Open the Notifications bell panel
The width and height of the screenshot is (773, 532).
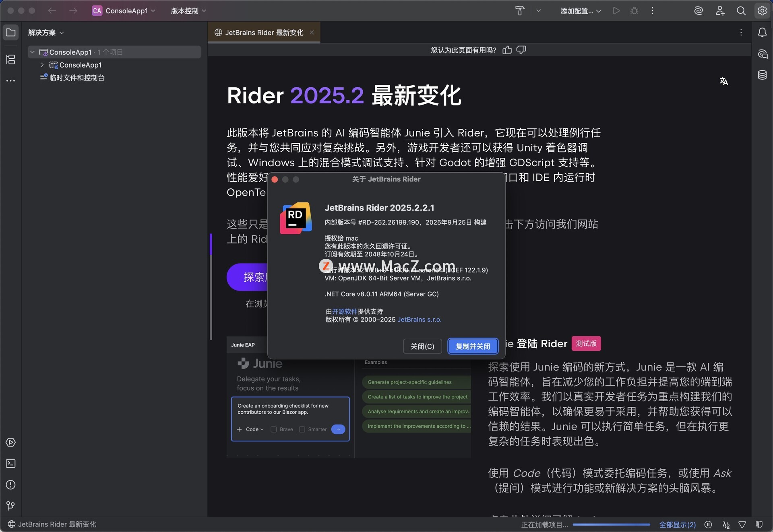tap(762, 33)
